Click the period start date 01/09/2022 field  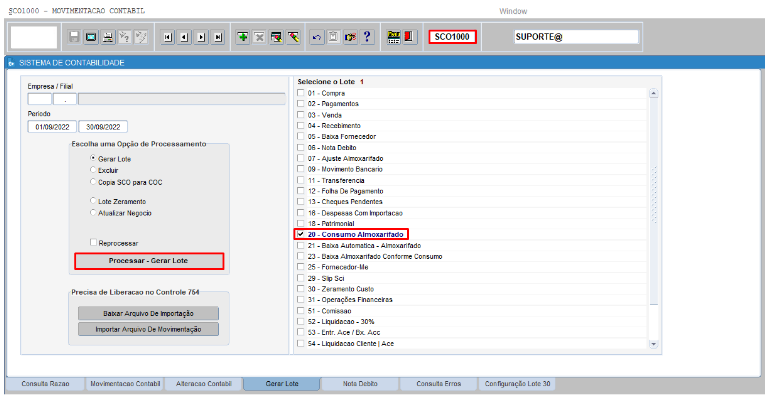[x=52, y=127]
